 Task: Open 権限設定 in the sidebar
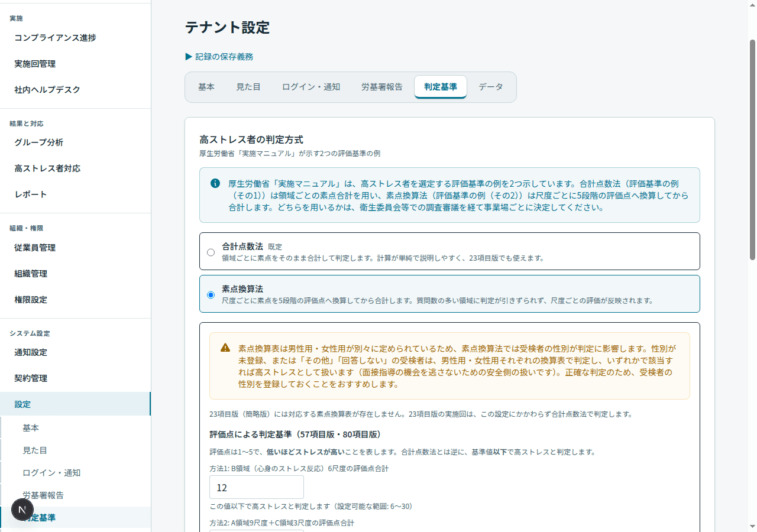(75, 300)
